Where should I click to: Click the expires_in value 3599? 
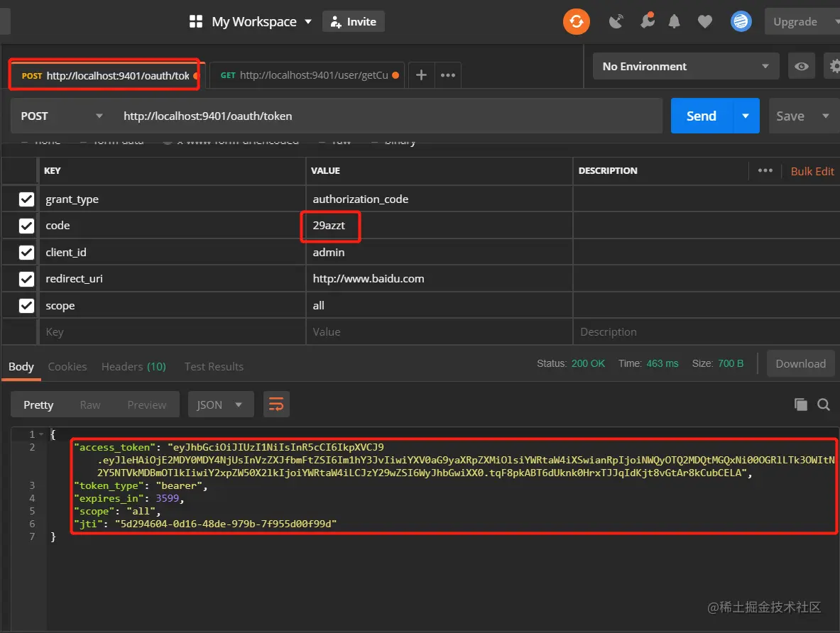tap(167, 498)
